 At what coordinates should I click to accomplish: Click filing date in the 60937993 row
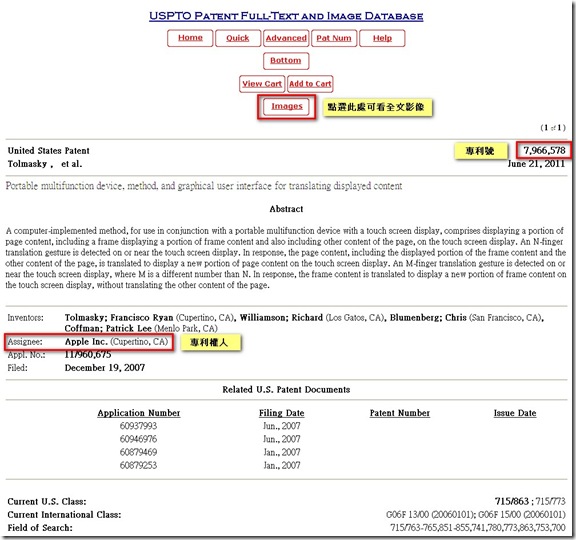(x=281, y=426)
